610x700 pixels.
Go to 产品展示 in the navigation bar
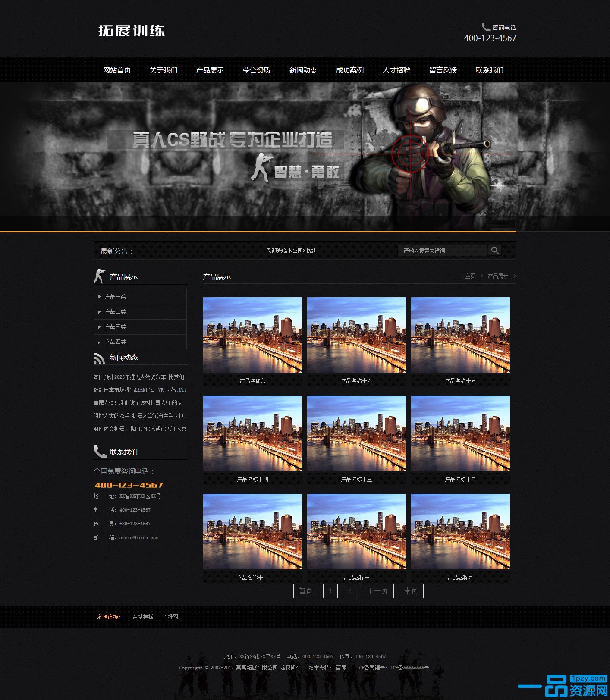[210, 70]
